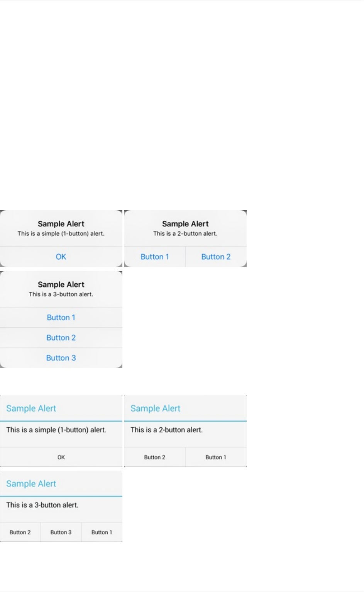Screen dimensions: 364x592
Task: Tap Button 1 in the Android 3-button alert row
Action: 102,532
